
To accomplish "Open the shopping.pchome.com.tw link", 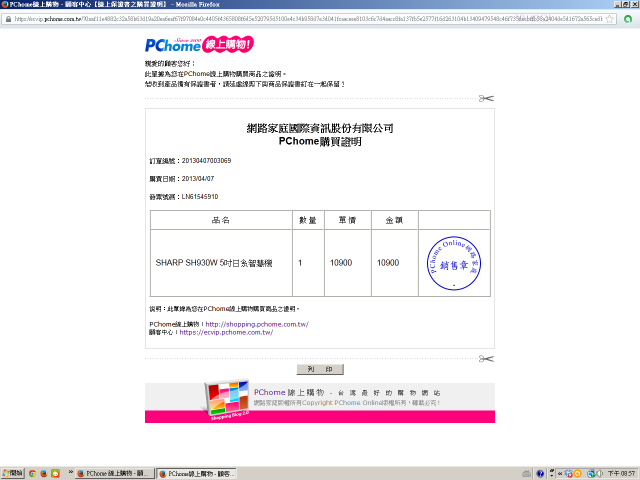I will [257, 324].
